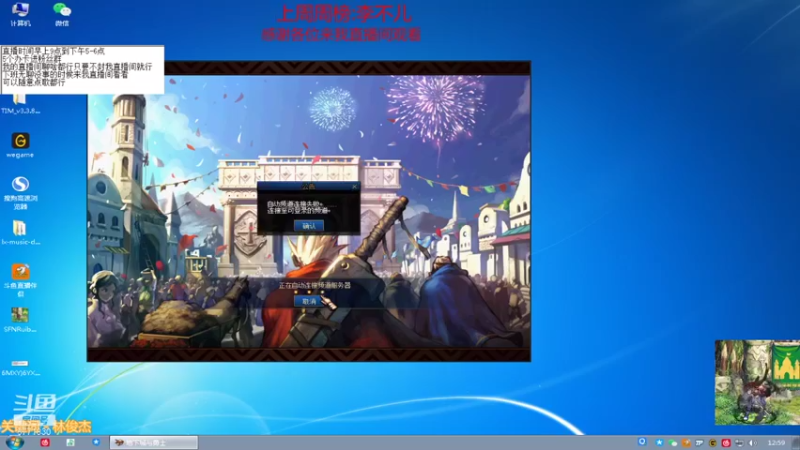The image size is (800, 450).
Task: Open the 计算机 desktop icon
Action: [x=20, y=14]
